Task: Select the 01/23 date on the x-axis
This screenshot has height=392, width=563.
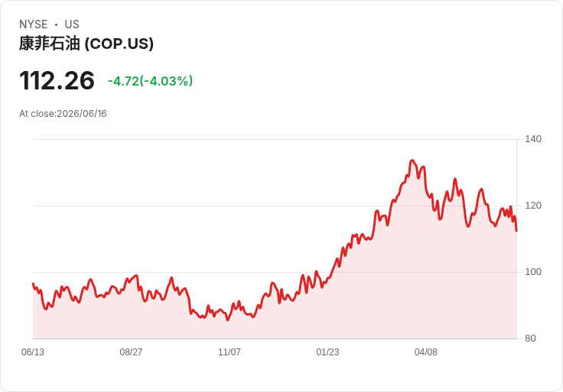Action: (x=327, y=352)
